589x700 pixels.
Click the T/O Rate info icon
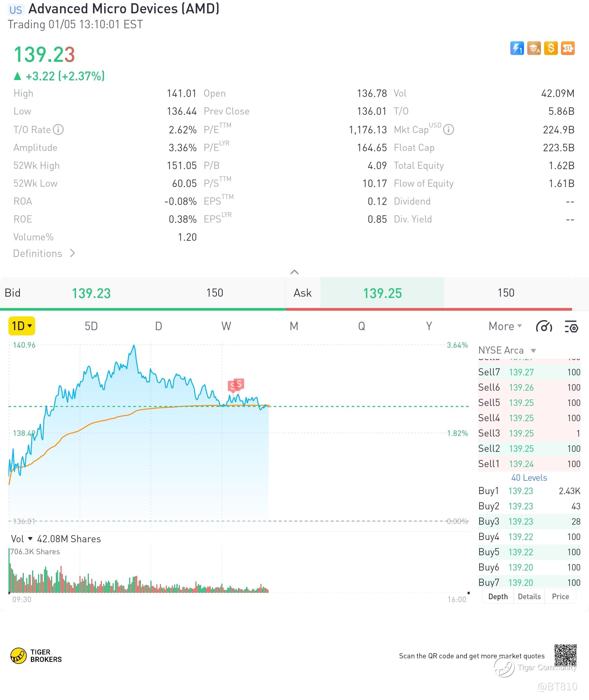coord(58,130)
